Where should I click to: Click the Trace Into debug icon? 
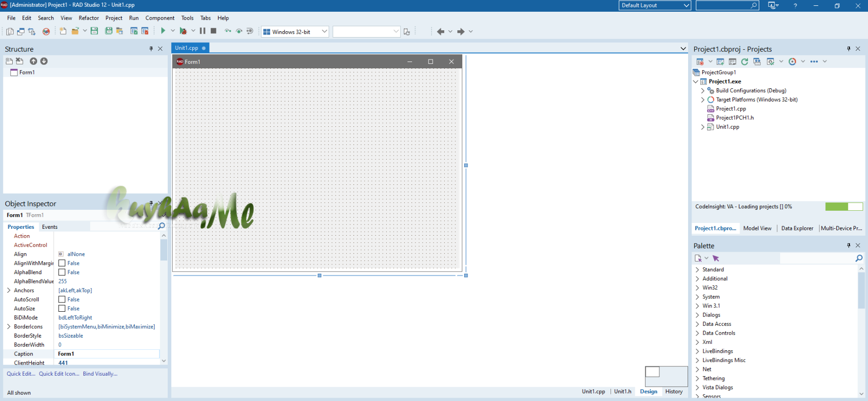[228, 31]
